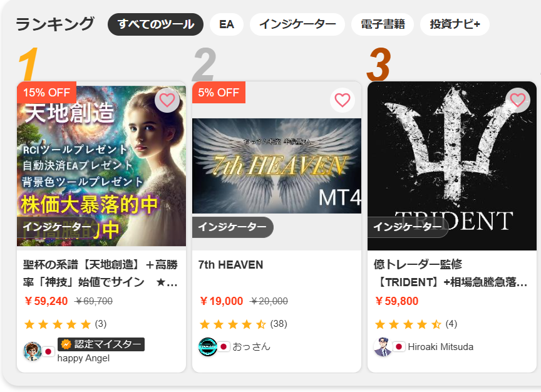Open the 7th HEAVEN wings thumbnail

coord(277,166)
